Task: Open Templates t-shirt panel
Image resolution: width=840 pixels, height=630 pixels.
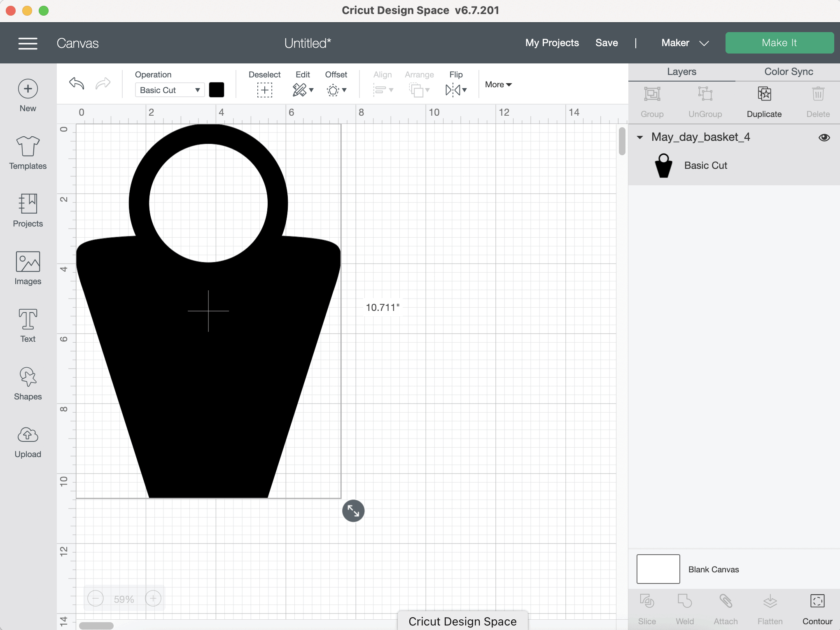Action: click(x=28, y=146)
